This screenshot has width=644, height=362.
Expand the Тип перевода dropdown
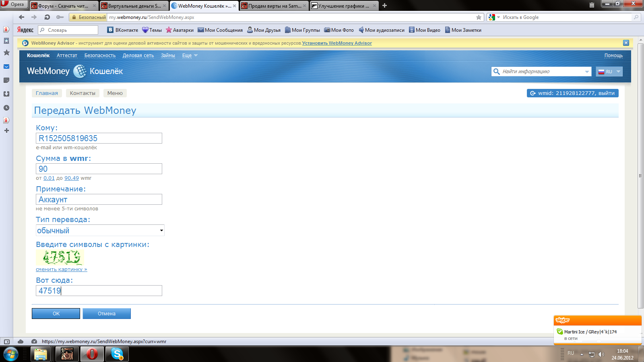click(x=100, y=230)
